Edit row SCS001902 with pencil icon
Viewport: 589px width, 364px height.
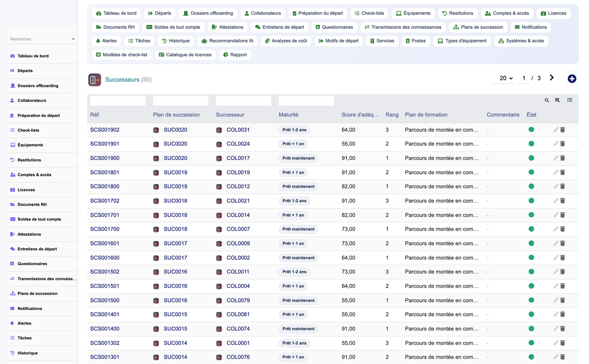click(x=556, y=129)
